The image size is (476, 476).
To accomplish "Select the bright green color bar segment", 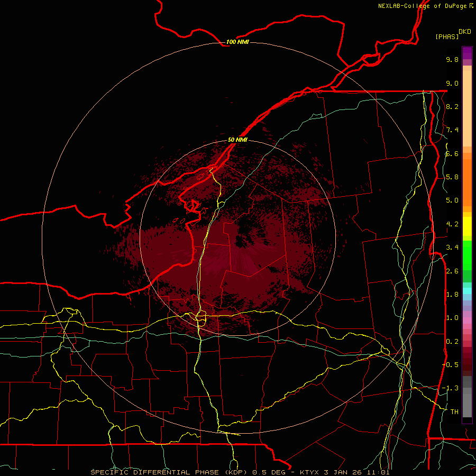I will point(467,255).
